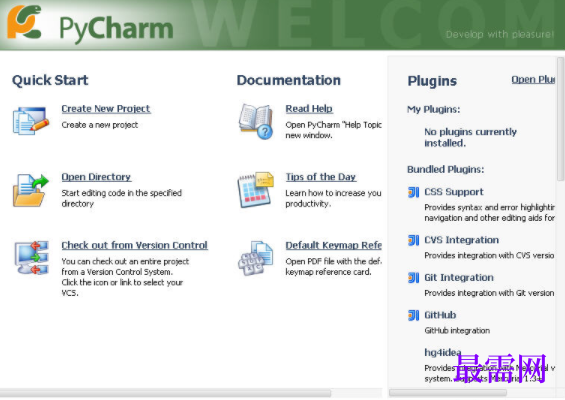Click the Tips of the Day calendar icon
The image size is (565, 400).
click(255, 190)
